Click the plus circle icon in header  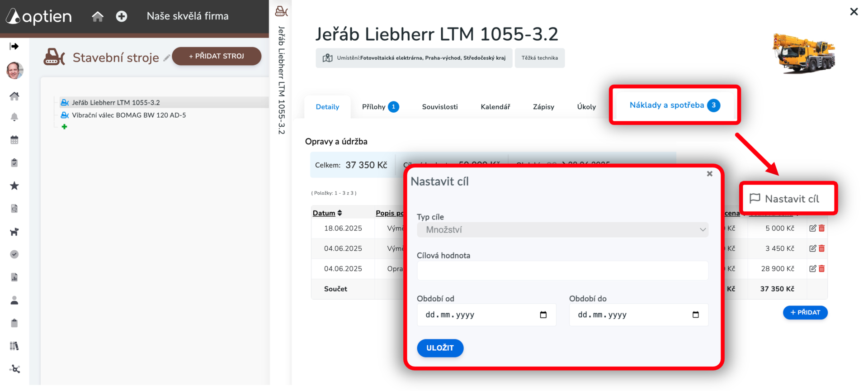pyautogui.click(x=121, y=17)
